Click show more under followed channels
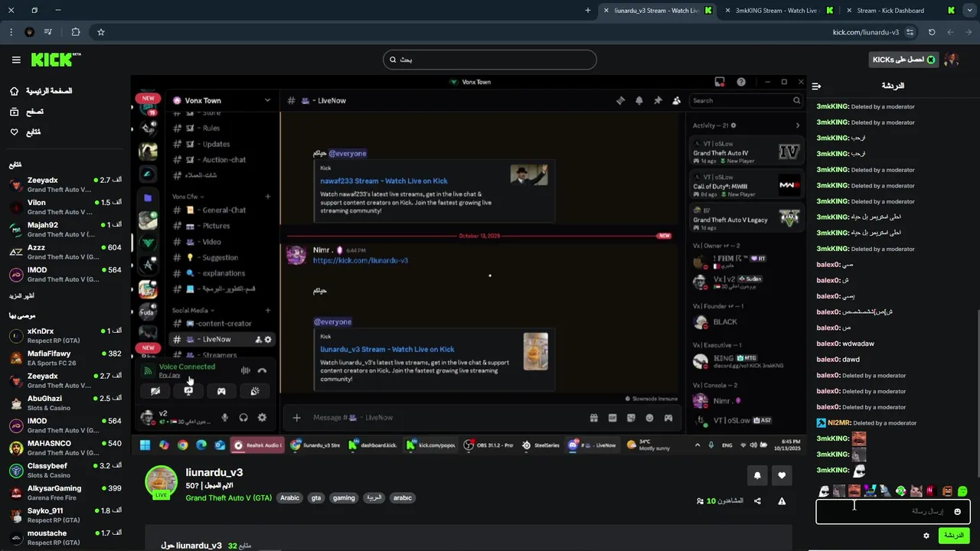This screenshot has width=980, height=551. tap(21, 295)
